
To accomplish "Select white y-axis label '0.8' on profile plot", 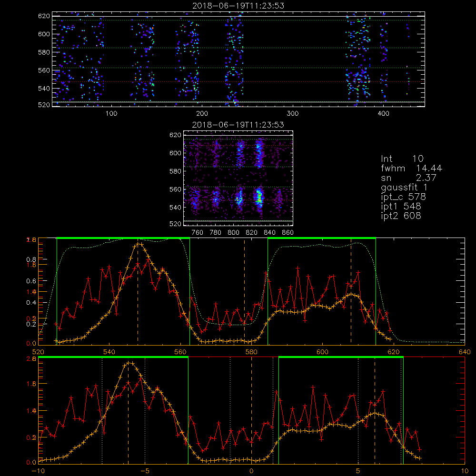I will (30, 259).
